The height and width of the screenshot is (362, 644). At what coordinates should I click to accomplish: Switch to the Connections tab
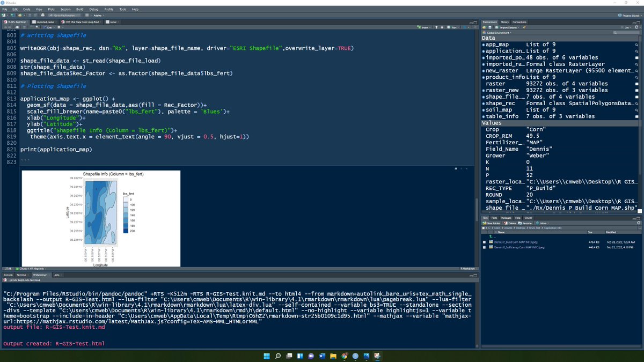[519, 22]
